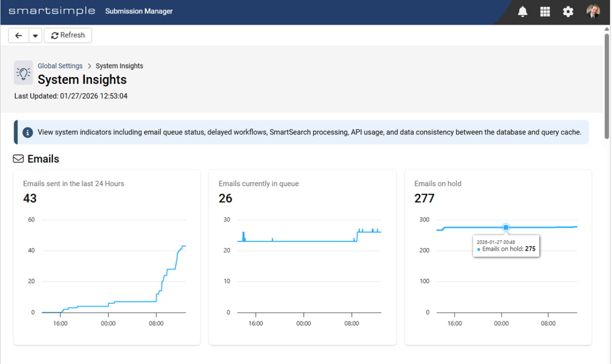The image size is (612, 364).
Task: Click the info banner description text
Action: click(309, 133)
